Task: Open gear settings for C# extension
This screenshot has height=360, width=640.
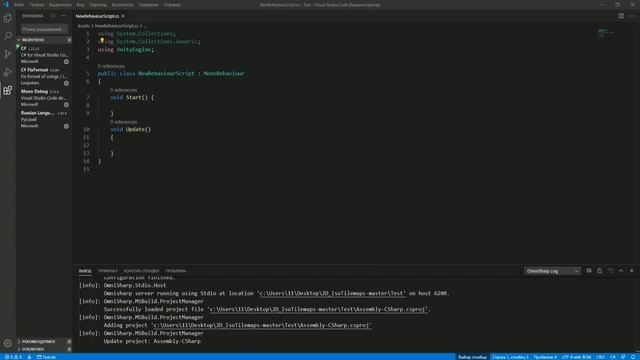Action: point(66,62)
